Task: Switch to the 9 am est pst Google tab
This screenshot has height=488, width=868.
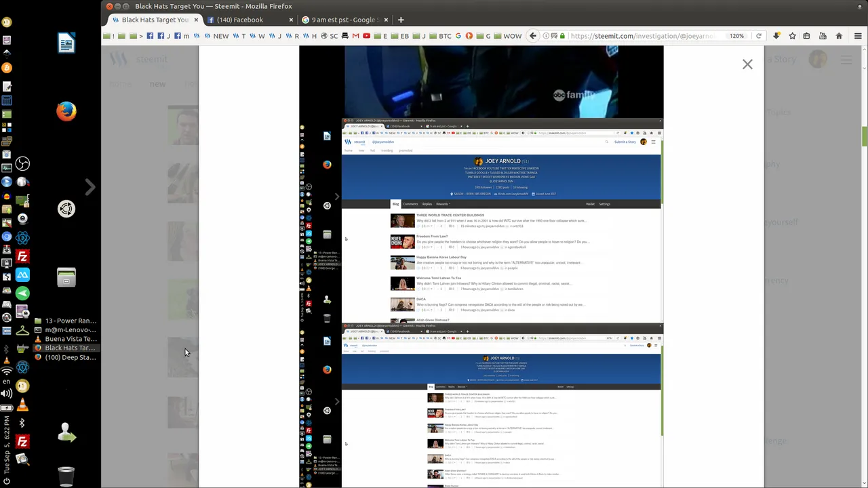Action: coord(345,20)
